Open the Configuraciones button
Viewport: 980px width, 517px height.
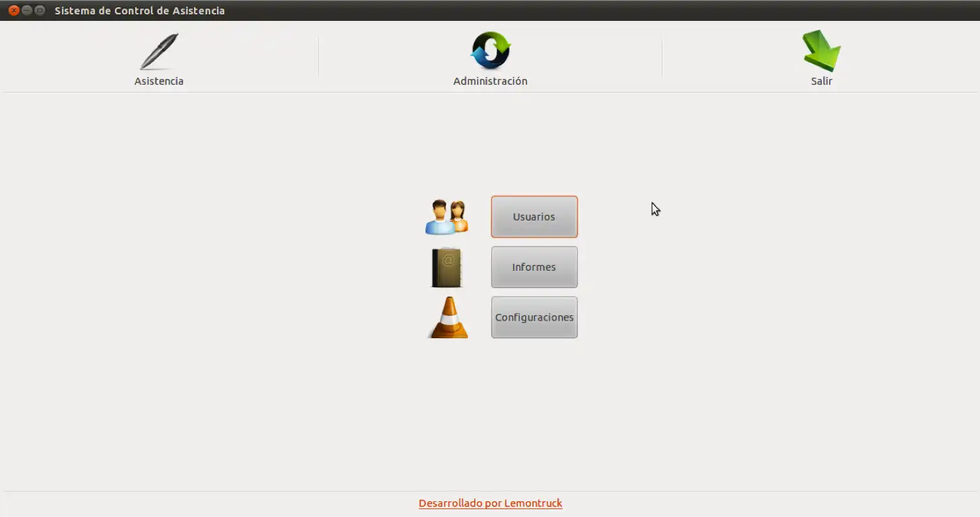coord(534,317)
